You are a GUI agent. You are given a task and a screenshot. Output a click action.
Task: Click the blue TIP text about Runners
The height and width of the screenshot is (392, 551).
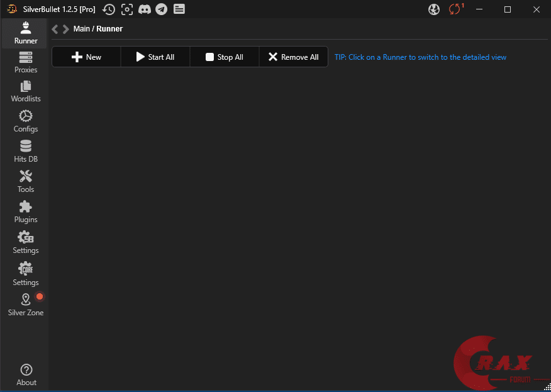tap(420, 57)
